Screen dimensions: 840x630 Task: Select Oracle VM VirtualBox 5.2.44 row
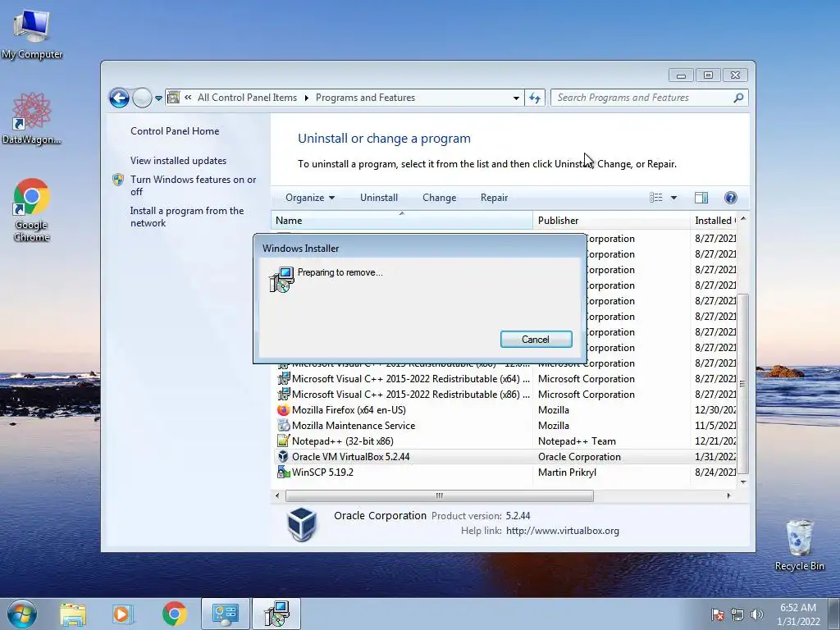click(x=505, y=456)
